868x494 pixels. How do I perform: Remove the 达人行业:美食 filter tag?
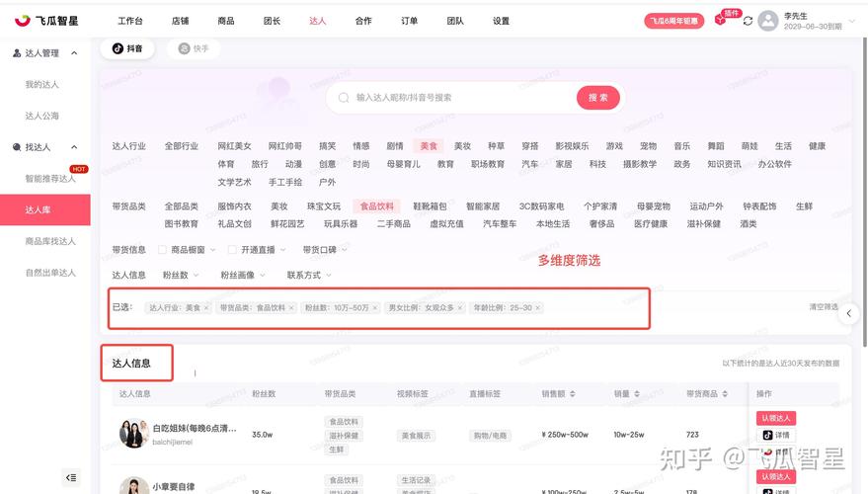pos(206,308)
